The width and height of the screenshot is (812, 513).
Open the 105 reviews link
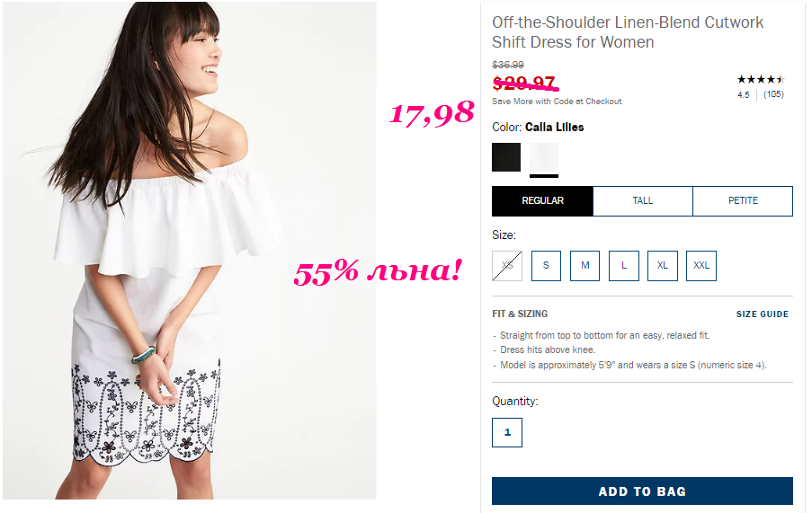coord(773,94)
